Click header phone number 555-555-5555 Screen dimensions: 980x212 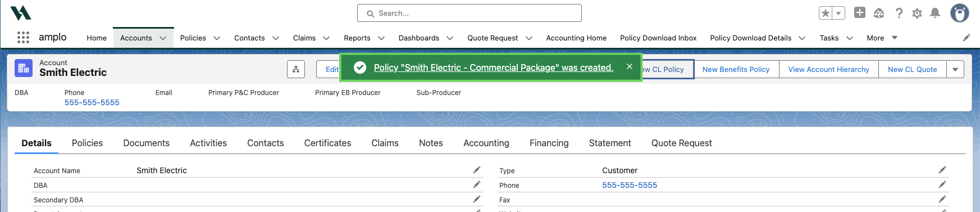(x=92, y=102)
